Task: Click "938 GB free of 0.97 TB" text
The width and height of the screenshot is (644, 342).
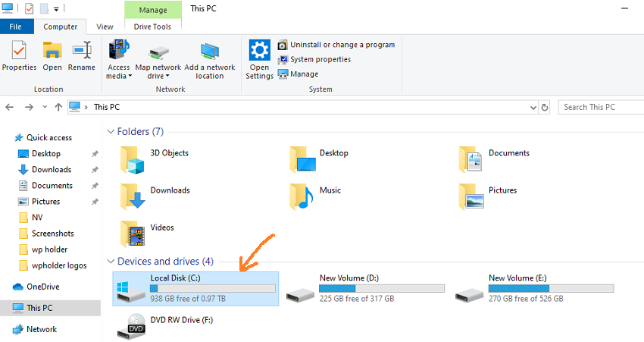Action: [x=188, y=299]
